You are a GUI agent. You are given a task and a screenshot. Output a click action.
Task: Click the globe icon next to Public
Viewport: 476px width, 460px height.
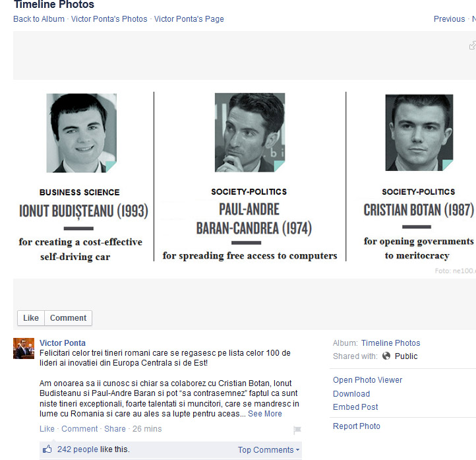click(386, 356)
